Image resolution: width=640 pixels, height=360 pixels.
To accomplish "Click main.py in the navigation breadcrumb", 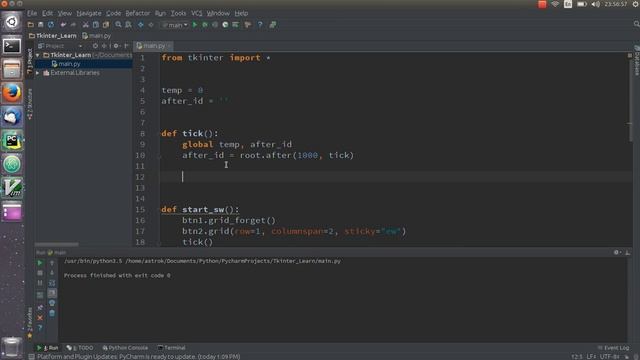I will pyautogui.click(x=97, y=36).
